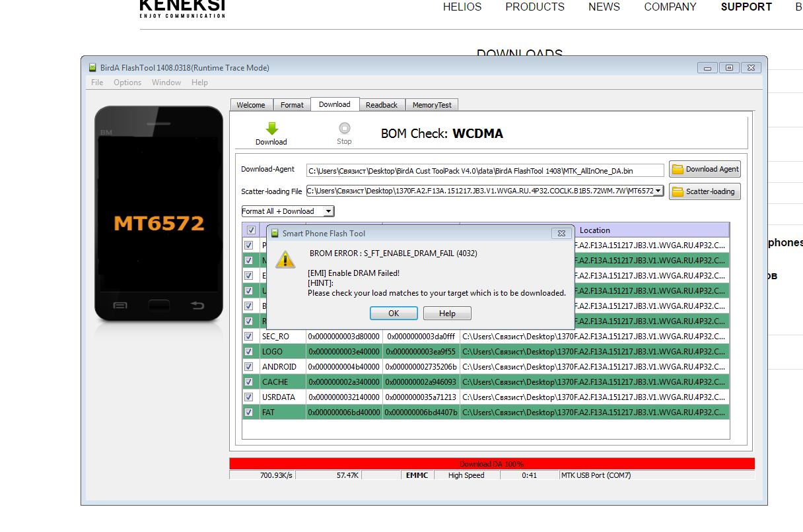
Task: Click the Scatter-loading folder button
Action: tap(705, 191)
